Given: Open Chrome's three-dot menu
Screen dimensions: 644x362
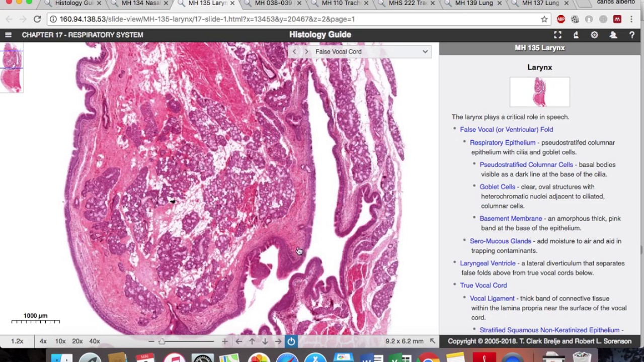Looking at the screenshot, I should click(631, 19).
